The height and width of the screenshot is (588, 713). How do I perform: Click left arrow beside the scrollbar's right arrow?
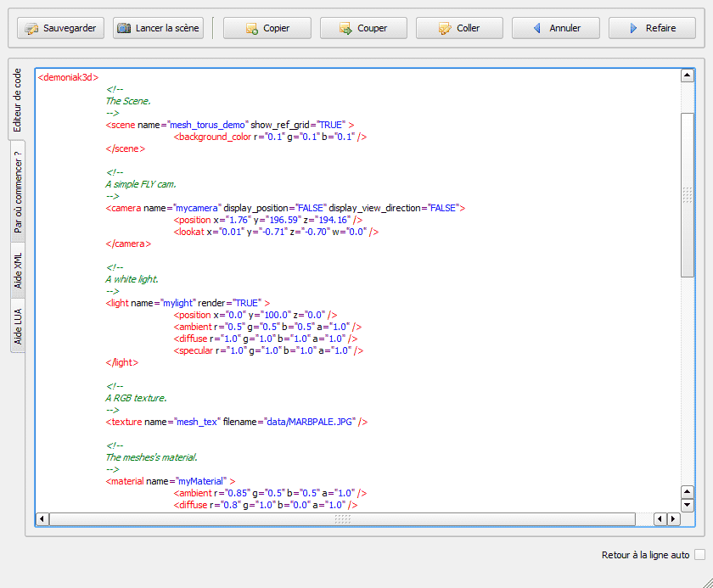click(x=660, y=519)
